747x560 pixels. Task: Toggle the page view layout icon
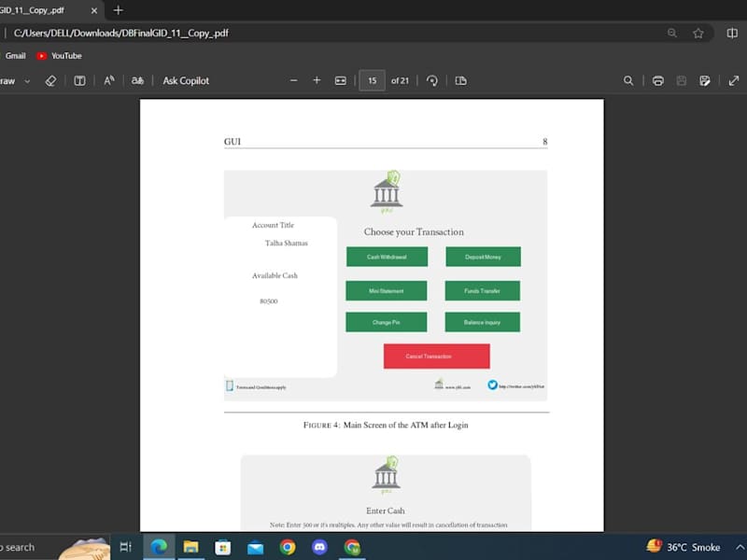[x=460, y=81]
